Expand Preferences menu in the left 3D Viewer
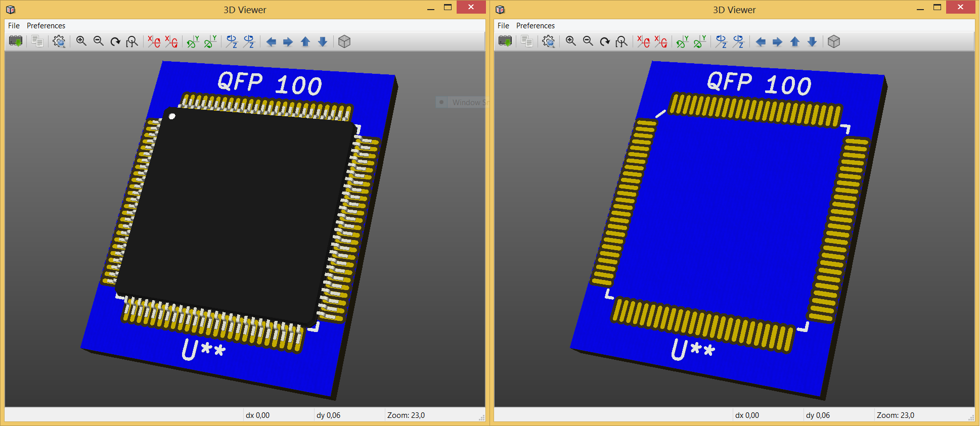This screenshot has width=980, height=426. pyautogui.click(x=46, y=26)
